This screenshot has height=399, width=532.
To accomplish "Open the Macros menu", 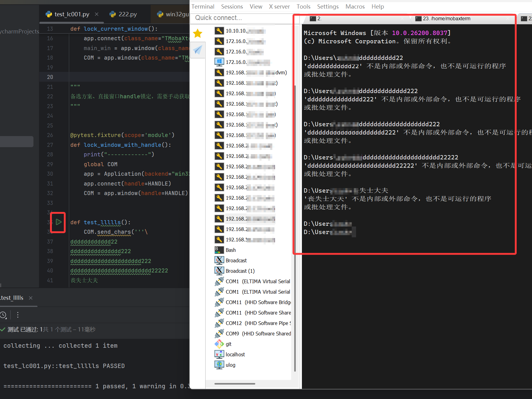I will pyautogui.click(x=355, y=6).
